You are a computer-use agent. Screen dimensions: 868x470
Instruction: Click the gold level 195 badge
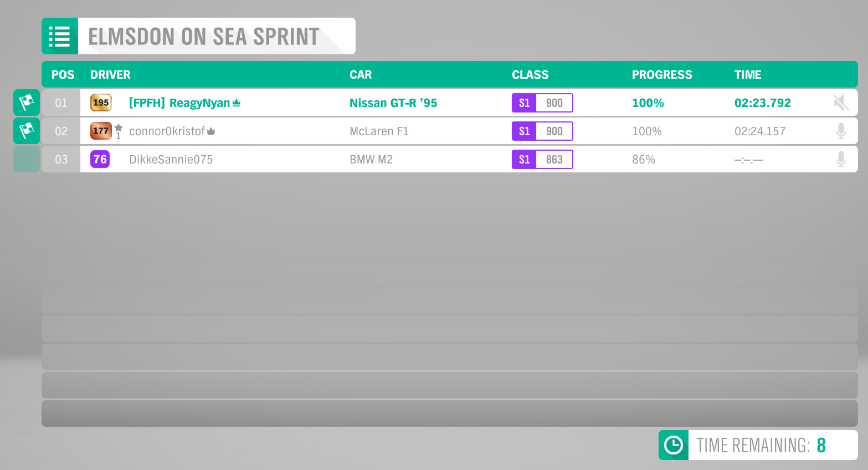point(101,103)
